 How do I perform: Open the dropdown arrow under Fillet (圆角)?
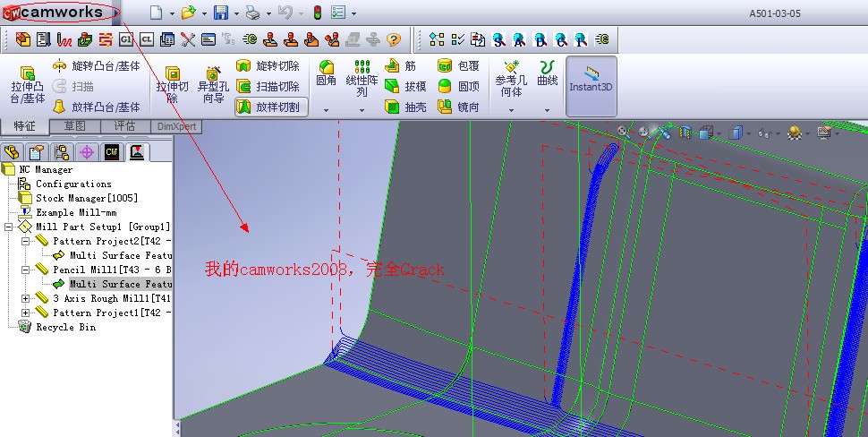coord(326,110)
